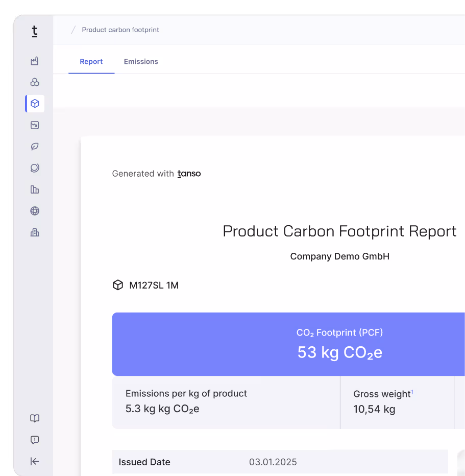Click the Company Demo GmbH text
Image resolution: width=465 pixels, height=476 pixels.
tap(340, 256)
